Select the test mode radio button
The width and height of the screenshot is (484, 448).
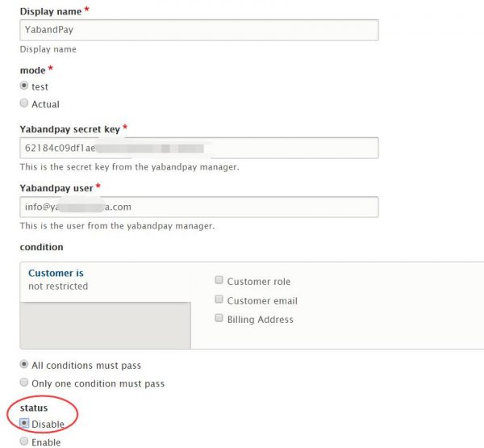(24, 86)
